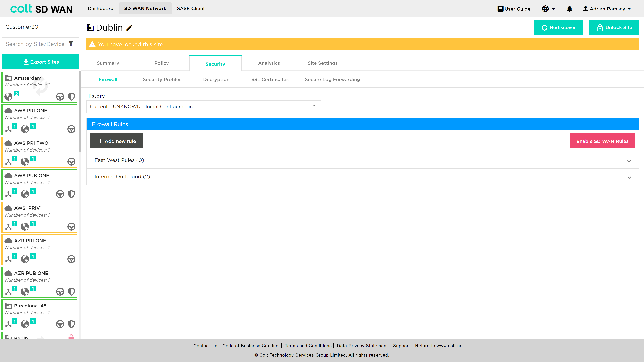
Task: Switch to the Policy tab
Action: click(x=162, y=63)
